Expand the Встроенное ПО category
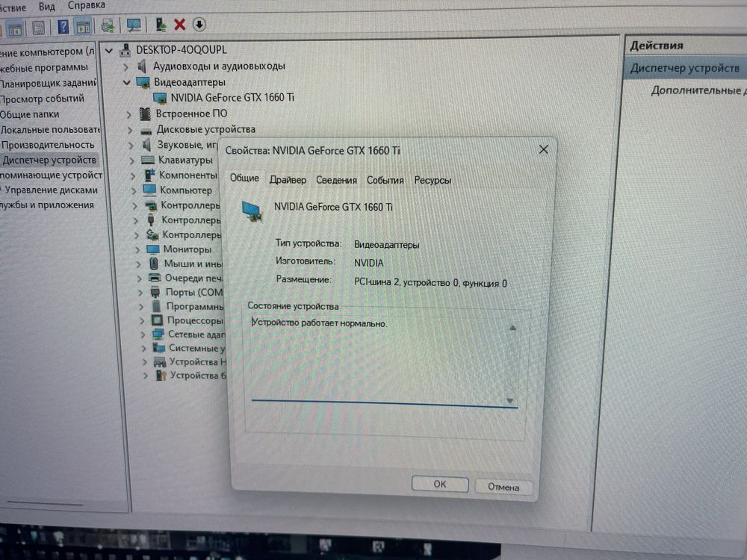 click(129, 115)
